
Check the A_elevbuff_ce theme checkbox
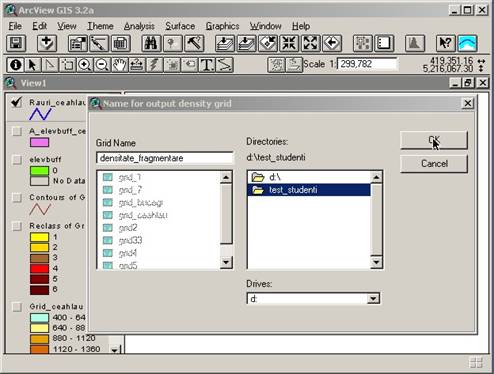tap(16, 131)
